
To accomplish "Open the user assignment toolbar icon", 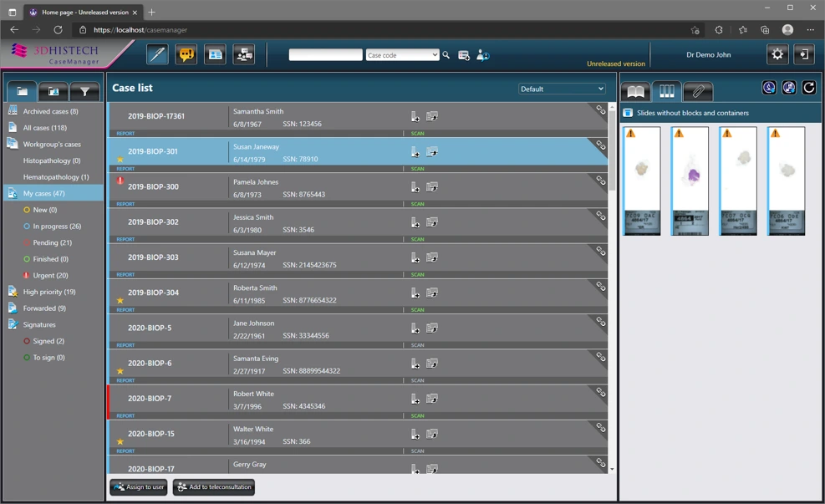I will click(x=244, y=54).
